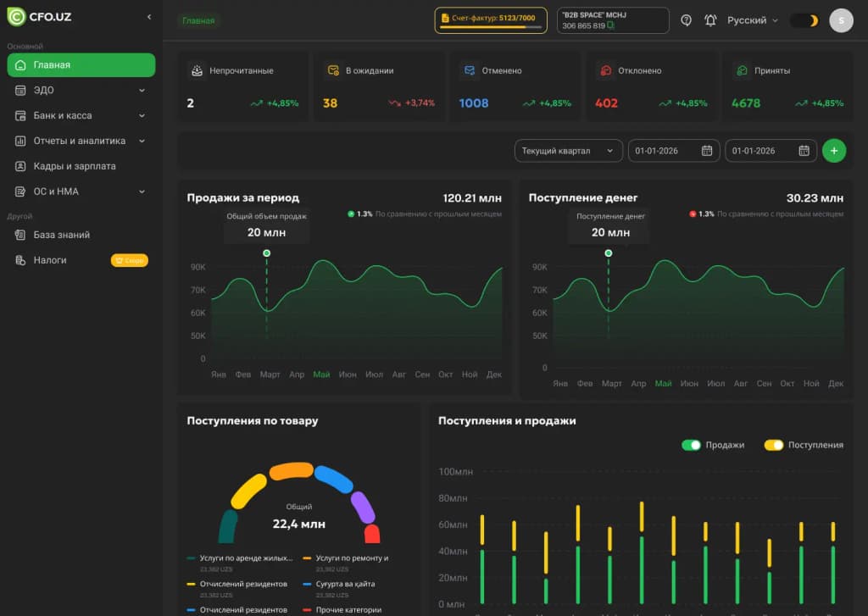This screenshot has height=616, width=868.
Task: Open the help question mark icon
Action: coord(687,19)
